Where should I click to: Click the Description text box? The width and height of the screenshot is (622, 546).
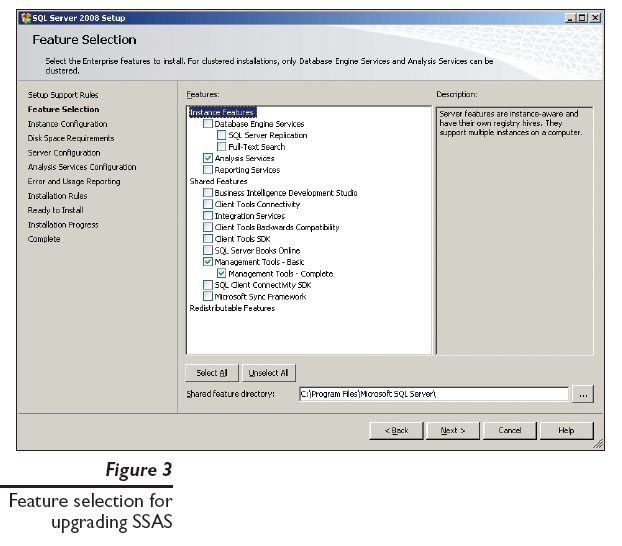pos(515,231)
